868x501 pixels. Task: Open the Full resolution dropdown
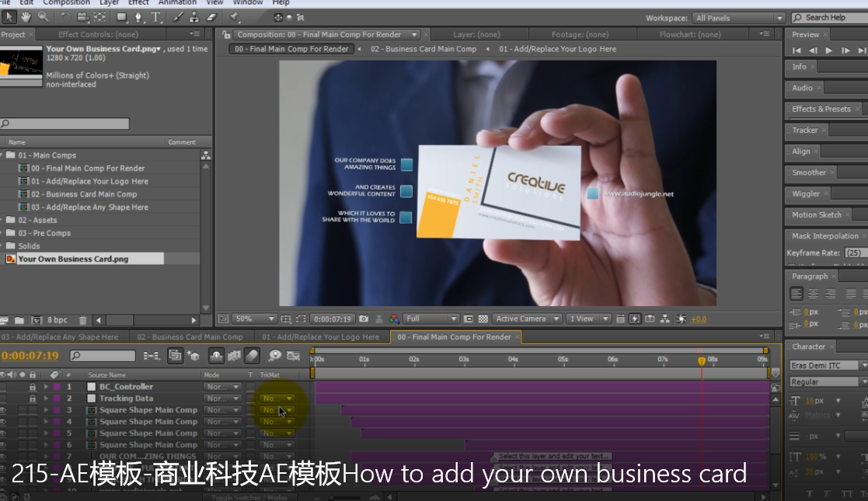pos(431,319)
